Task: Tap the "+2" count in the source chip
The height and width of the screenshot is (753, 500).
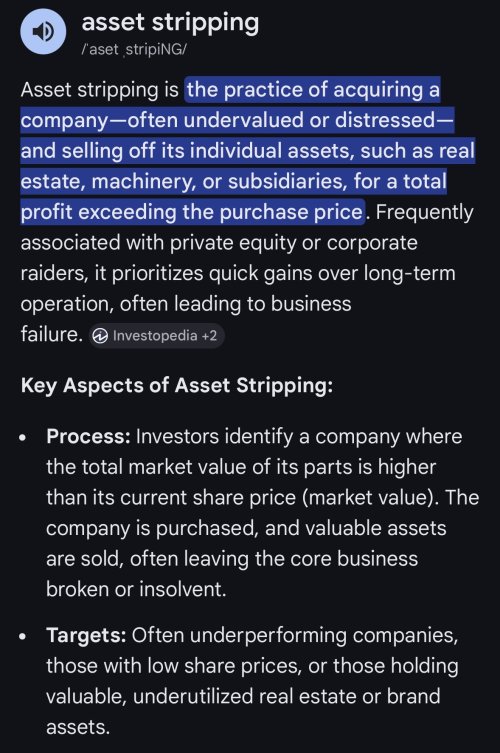Action: point(209,335)
